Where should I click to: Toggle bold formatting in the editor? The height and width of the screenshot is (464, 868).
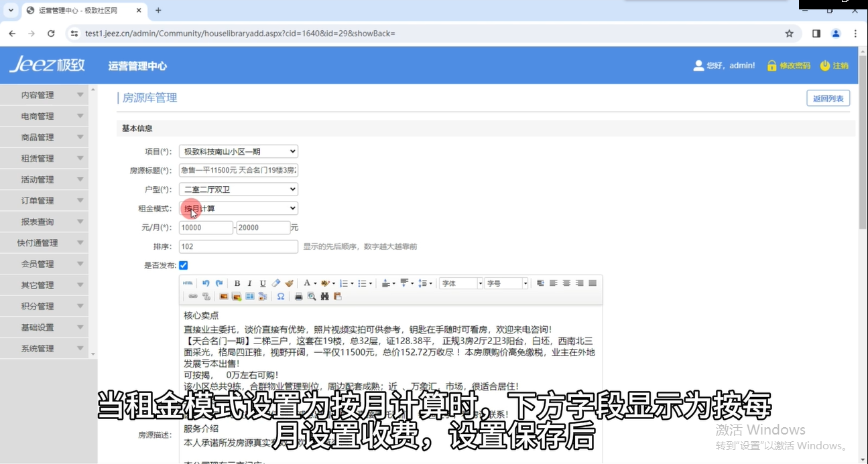tap(237, 283)
